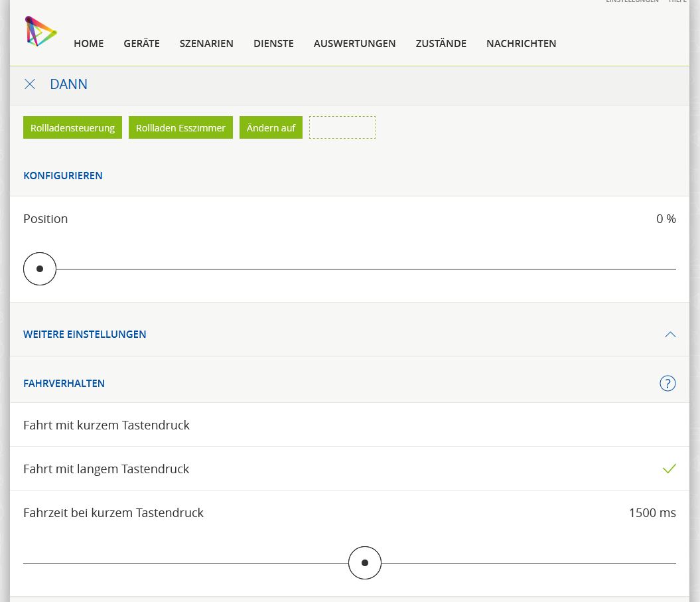700x602 pixels.
Task: Click the Position slider handle
Action: (x=40, y=269)
